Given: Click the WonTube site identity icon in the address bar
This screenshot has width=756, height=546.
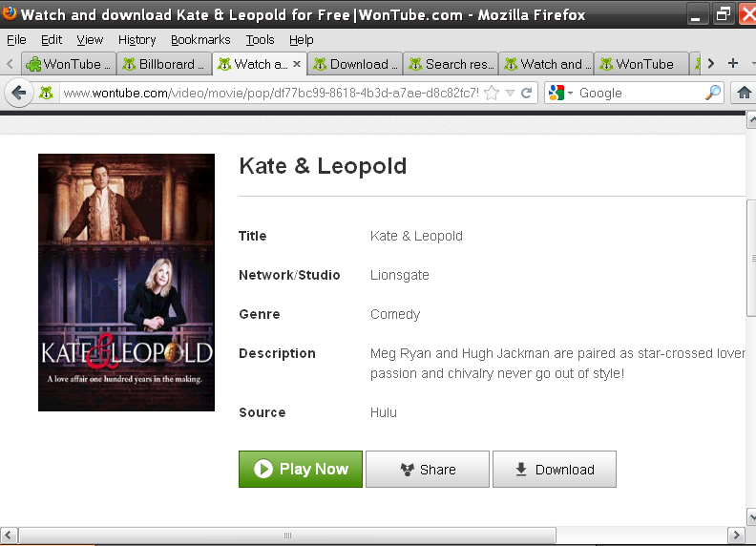Looking at the screenshot, I should click(46, 93).
